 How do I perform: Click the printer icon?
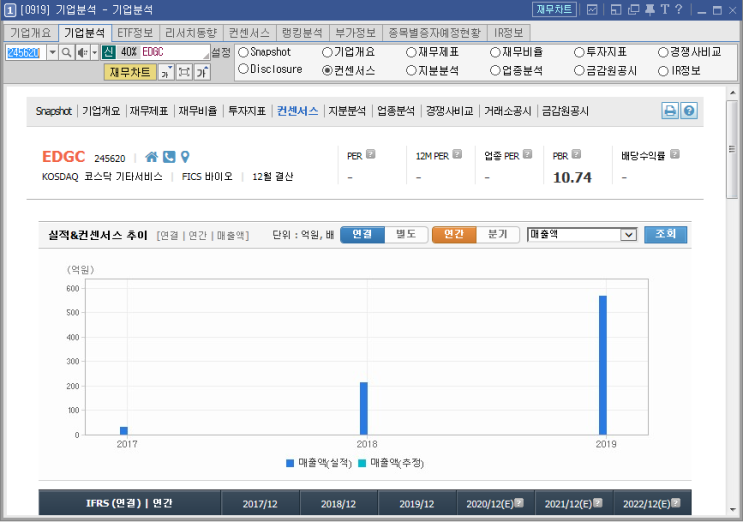670,111
